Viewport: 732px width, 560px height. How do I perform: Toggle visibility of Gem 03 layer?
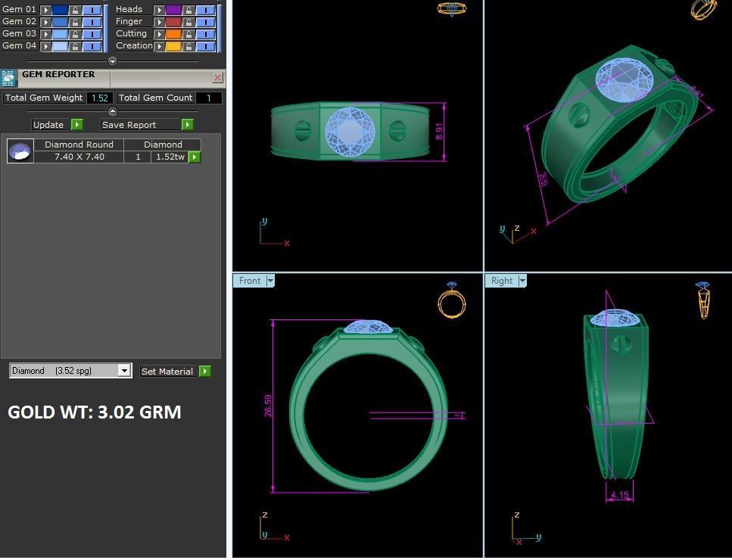click(92, 34)
